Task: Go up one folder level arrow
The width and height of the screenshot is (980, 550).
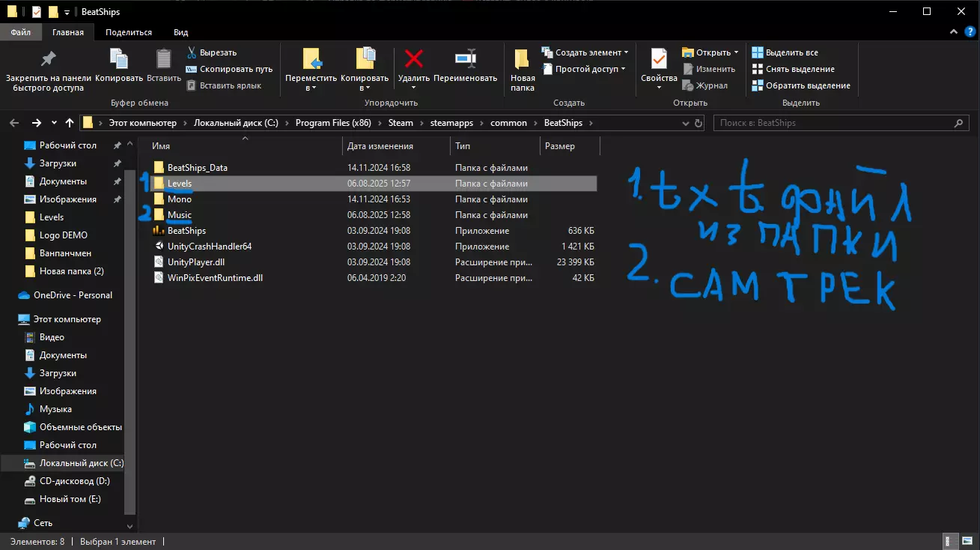Action: [x=70, y=123]
